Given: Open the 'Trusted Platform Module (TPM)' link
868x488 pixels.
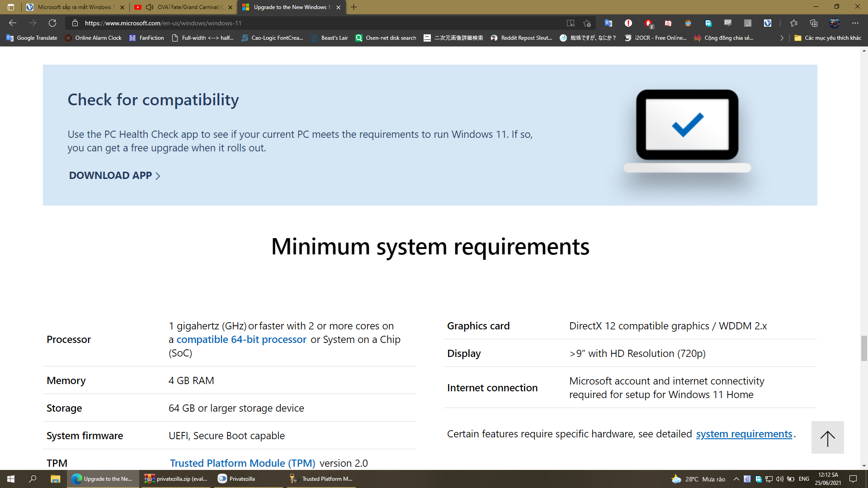Looking at the screenshot, I should click(x=243, y=463).
